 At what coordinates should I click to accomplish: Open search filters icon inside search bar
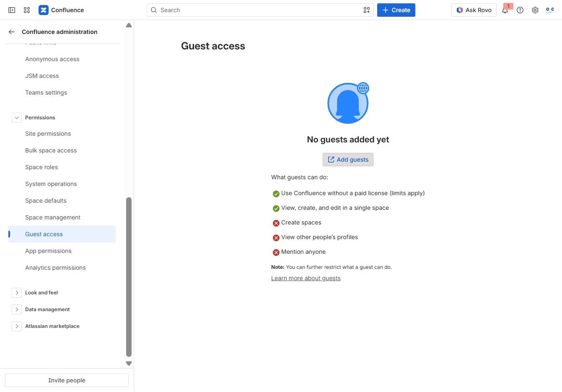(x=367, y=10)
